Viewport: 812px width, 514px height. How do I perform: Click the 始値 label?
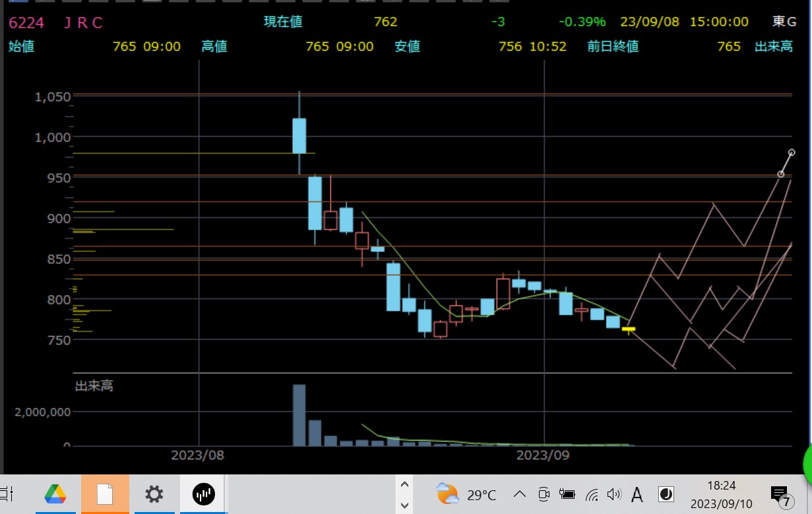[21, 47]
